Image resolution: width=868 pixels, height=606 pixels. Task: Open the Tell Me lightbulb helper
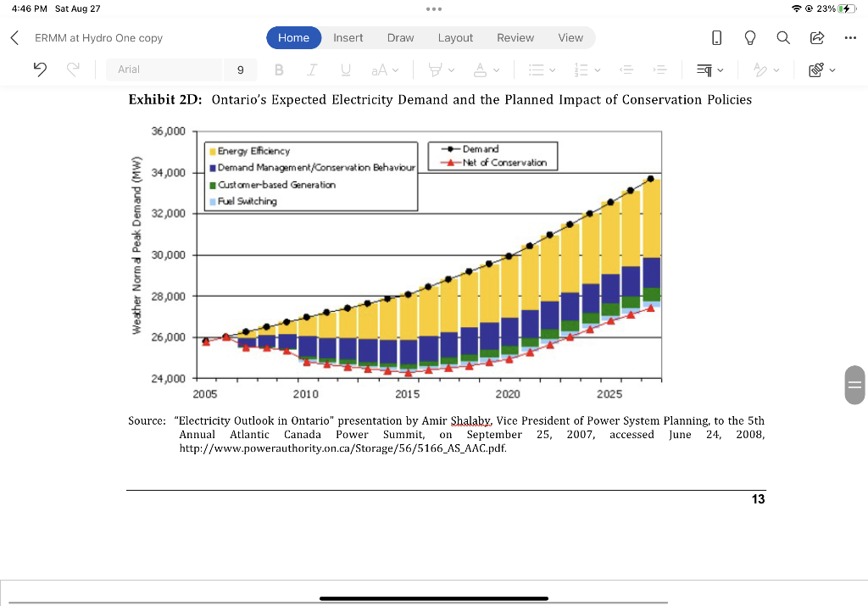[749, 37]
